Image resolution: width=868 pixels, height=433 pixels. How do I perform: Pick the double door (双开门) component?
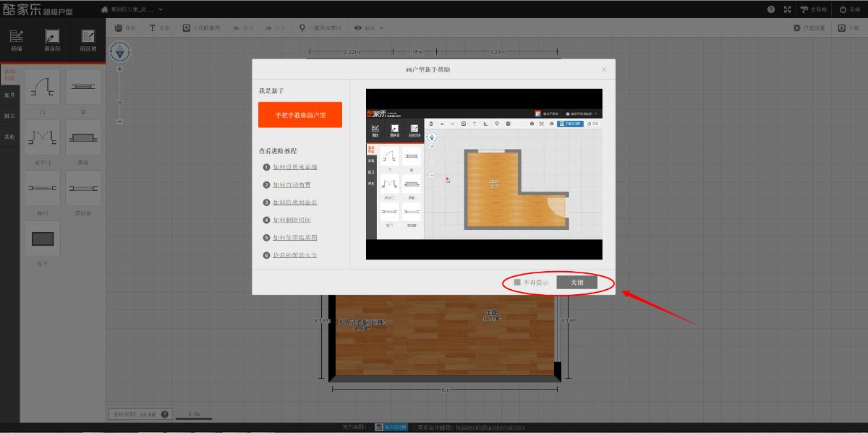(43, 137)
